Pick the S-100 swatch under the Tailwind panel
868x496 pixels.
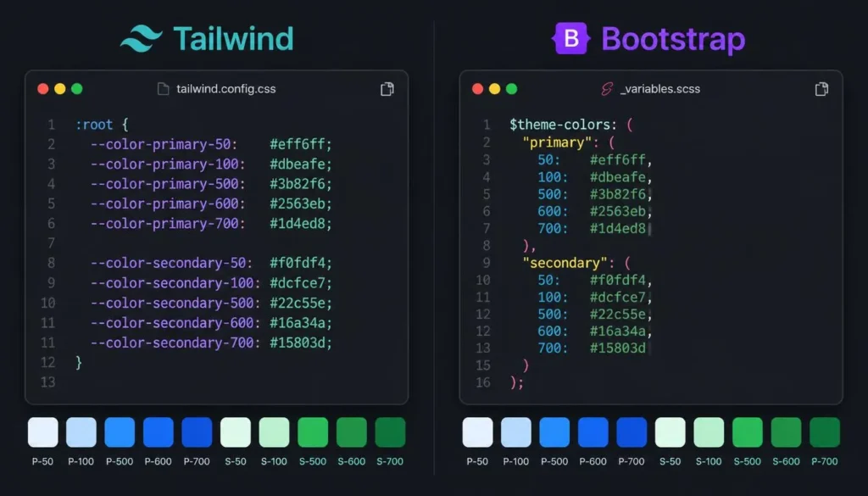click(x=275, y=432)
